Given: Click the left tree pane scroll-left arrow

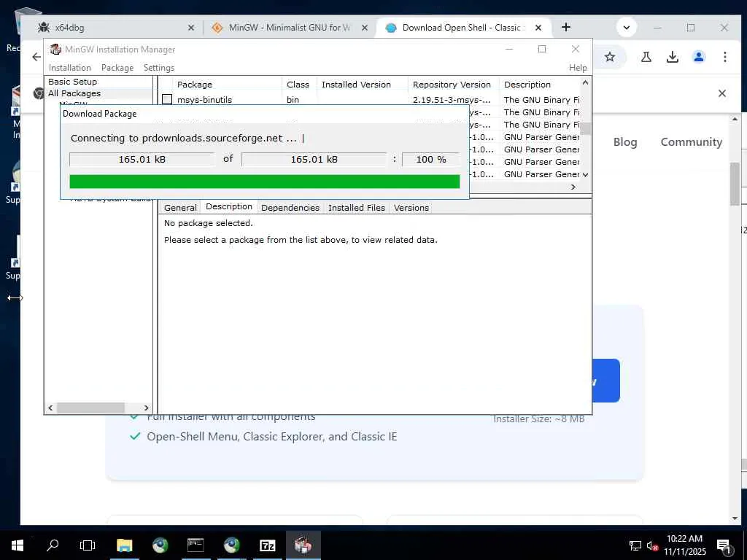Looking at the screenshot, I should click(x=50, y=408).
